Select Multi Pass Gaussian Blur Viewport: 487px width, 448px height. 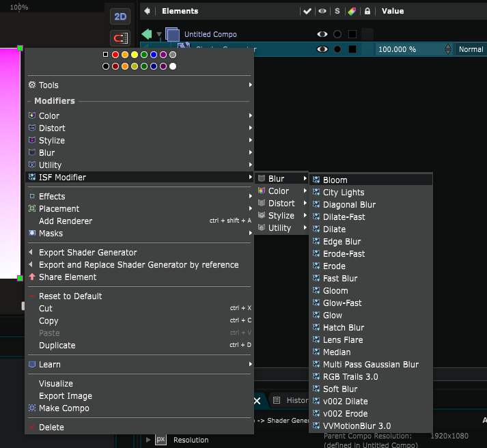[371, 364]
